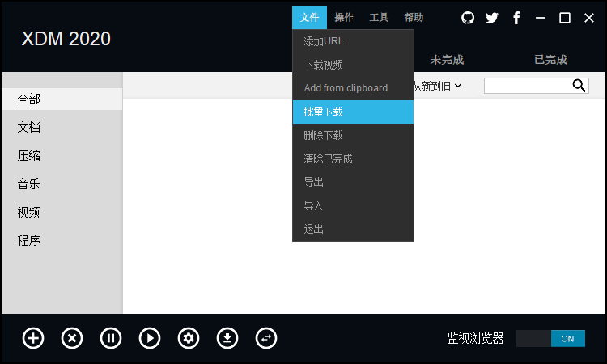Select the 全部 category
The image size is (607, 364).
62,99
